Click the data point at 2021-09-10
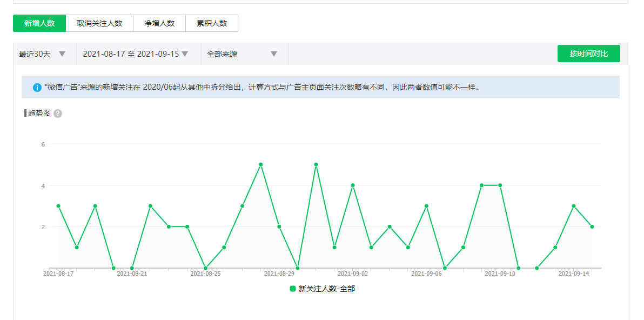The width and height of the screenshot is (644, 320). pyautogui.click(x=500, y=185)
